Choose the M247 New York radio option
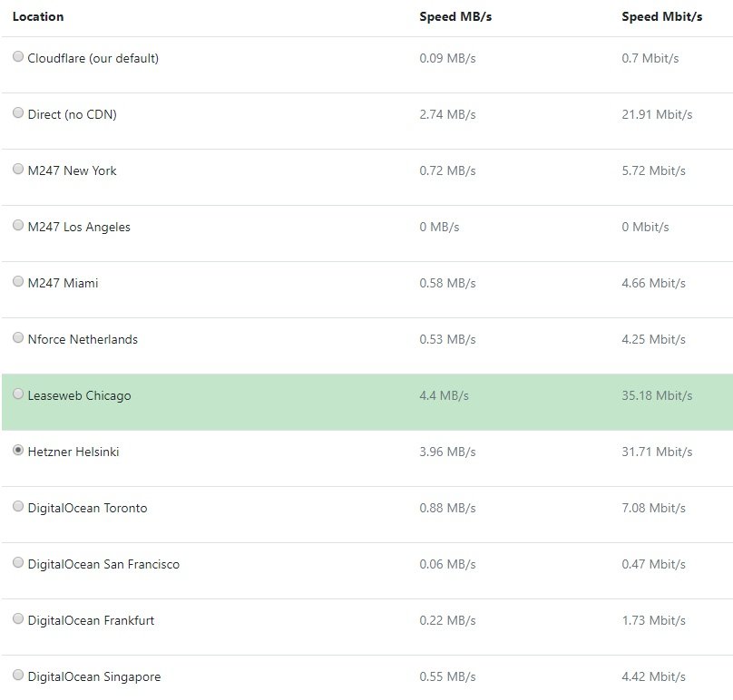The image size is (733, 700). coord(18,169)
